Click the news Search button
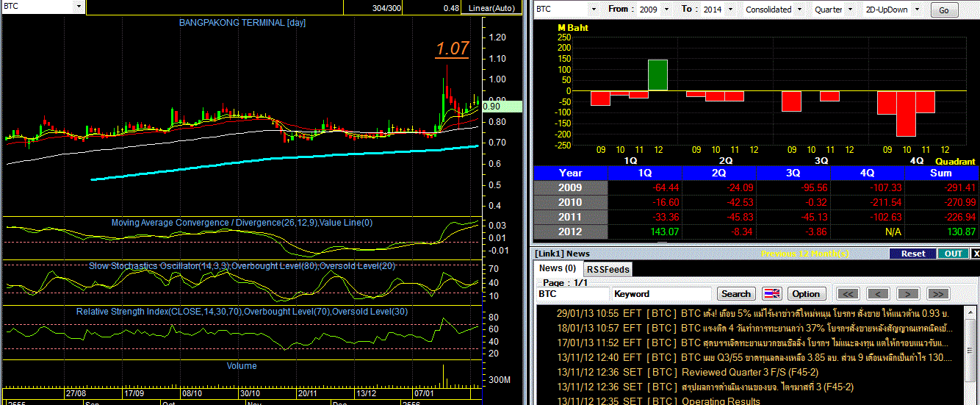The height and width of the screenshot is (405, 980). [736, 293]
